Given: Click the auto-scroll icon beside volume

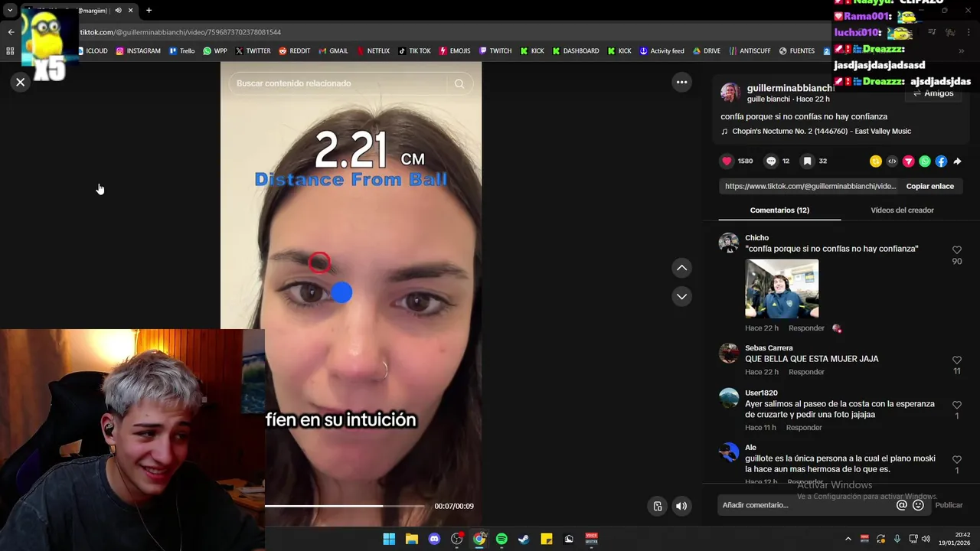Looking at the screenshot, I should [x=657, y=506].
